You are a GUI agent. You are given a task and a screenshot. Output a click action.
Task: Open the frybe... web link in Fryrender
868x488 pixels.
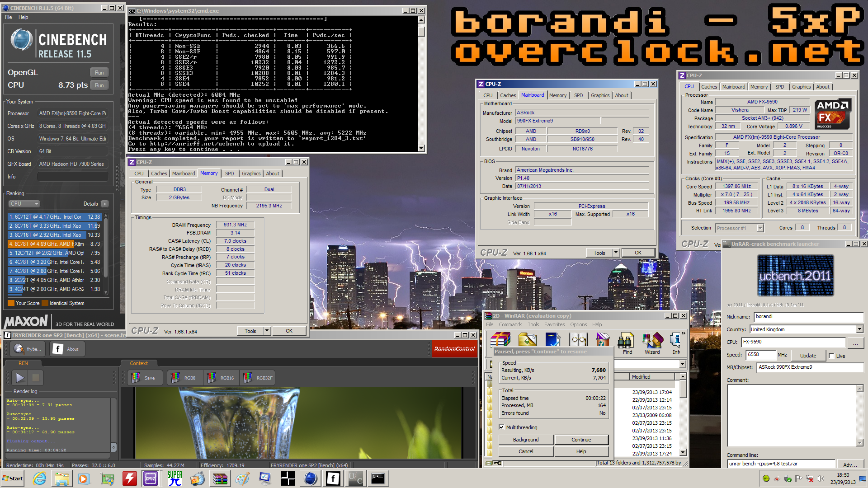tap(28, 349)
